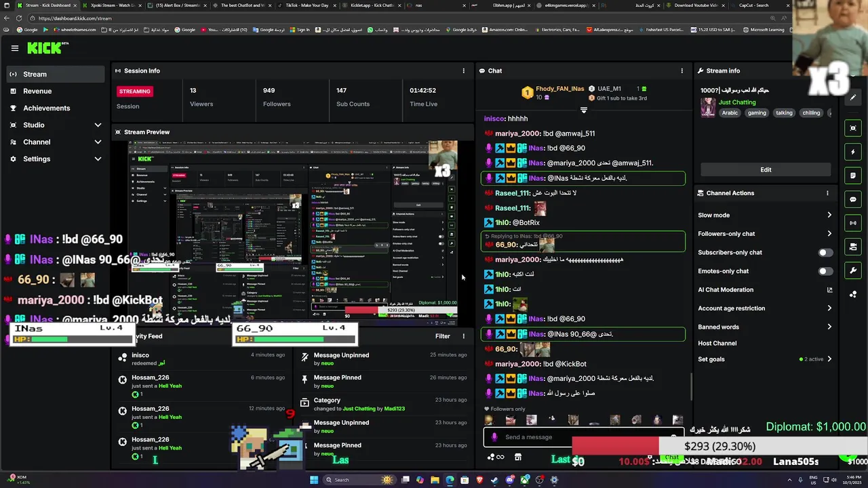Click the camera focus icon in right toolbar
The image size is (868, 488).
853,128
